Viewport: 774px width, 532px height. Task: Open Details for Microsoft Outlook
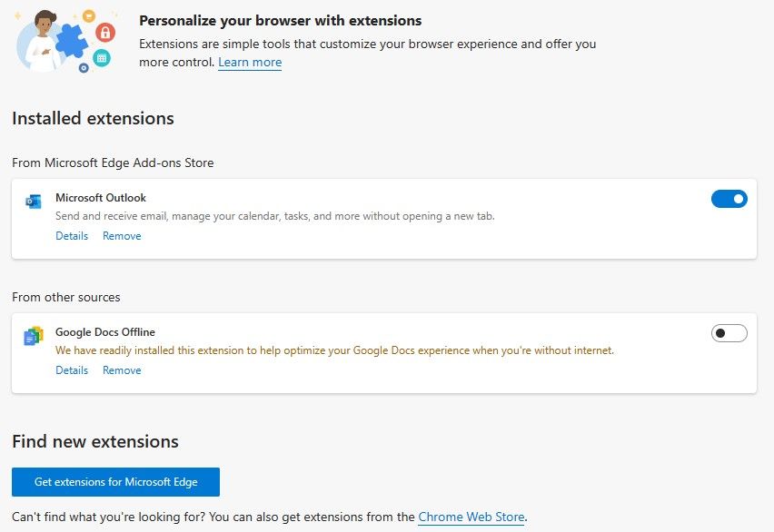(72, 236)
